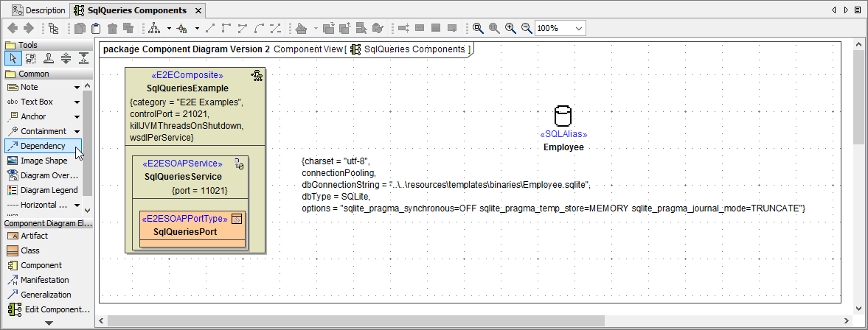The width and height of the screenshot is (868, 330).
Task: Click the delete trash can toolbar icon
Action: (x=112, y=28)
